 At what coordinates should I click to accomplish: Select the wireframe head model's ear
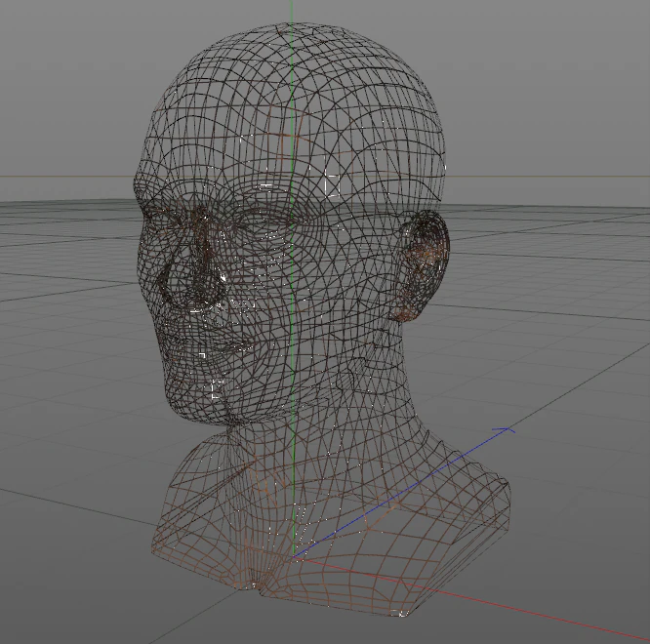click(x=422, y=265)
